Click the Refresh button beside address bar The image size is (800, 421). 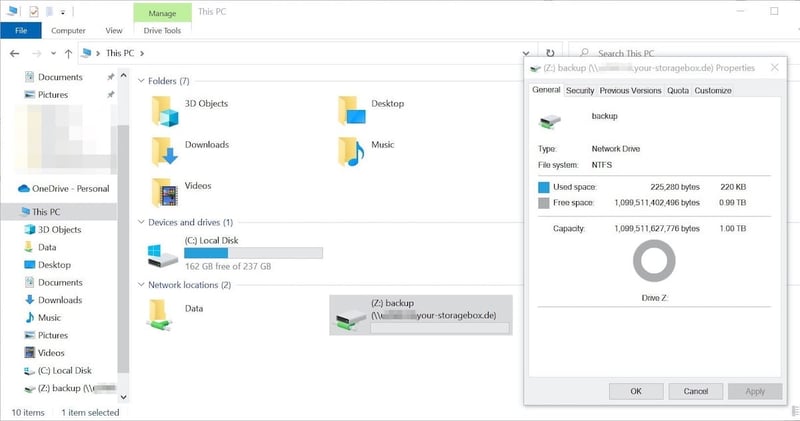pyautogui.click(x=550, y=53)
